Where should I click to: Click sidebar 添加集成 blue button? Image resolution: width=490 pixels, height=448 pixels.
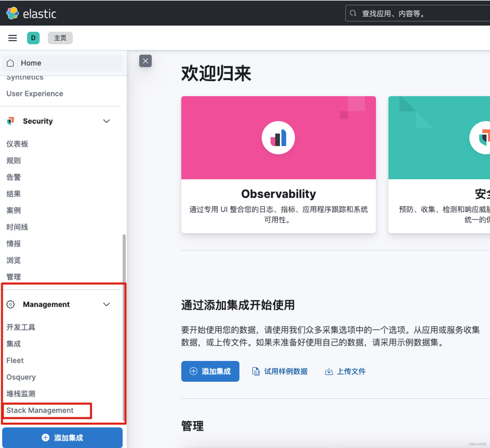coord(62,438)
